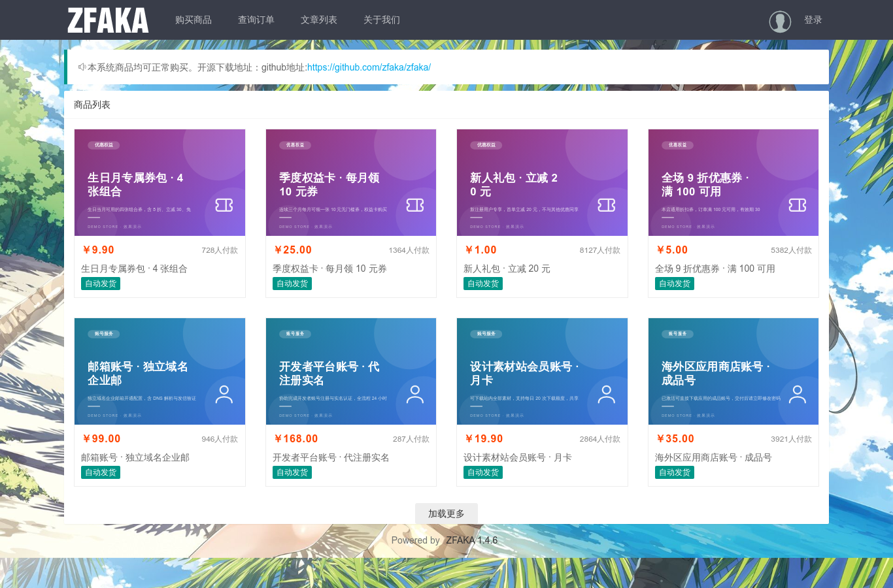Click coupon icon on 新人礼包 card
The width and height of the screenshot is (893, 588).
607,205
